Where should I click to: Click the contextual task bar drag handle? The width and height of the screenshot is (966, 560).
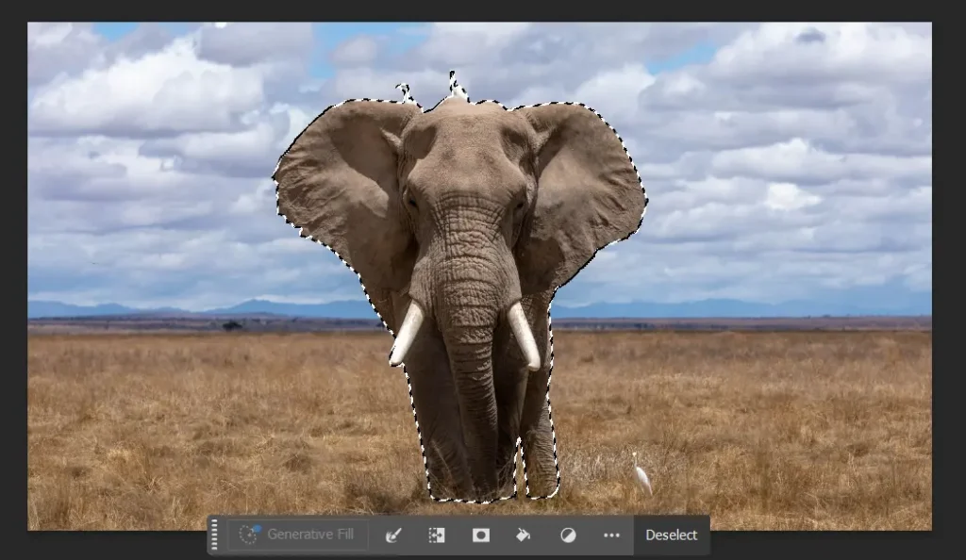tap(214, 535)
